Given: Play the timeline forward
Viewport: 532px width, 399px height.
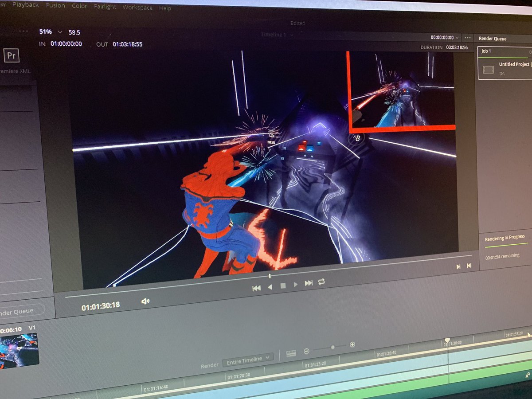Looking at the screenshot, I should pos(296,285).
